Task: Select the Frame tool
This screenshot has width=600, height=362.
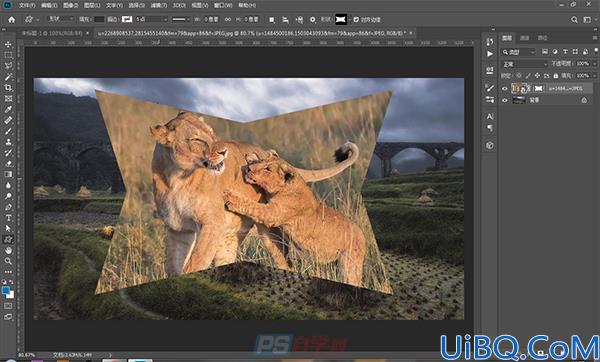Action: [x=8, y=99]
